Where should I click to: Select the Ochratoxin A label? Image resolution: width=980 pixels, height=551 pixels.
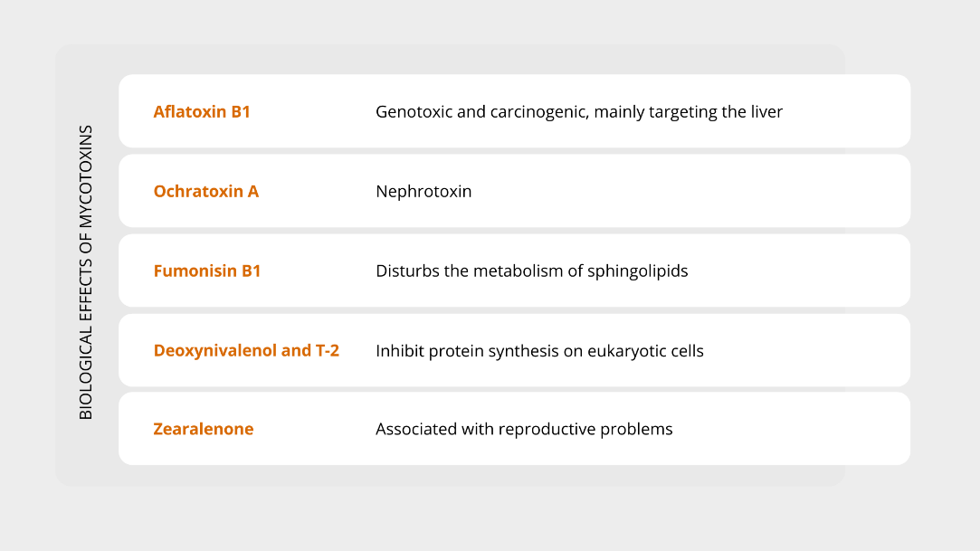point(205,191)
